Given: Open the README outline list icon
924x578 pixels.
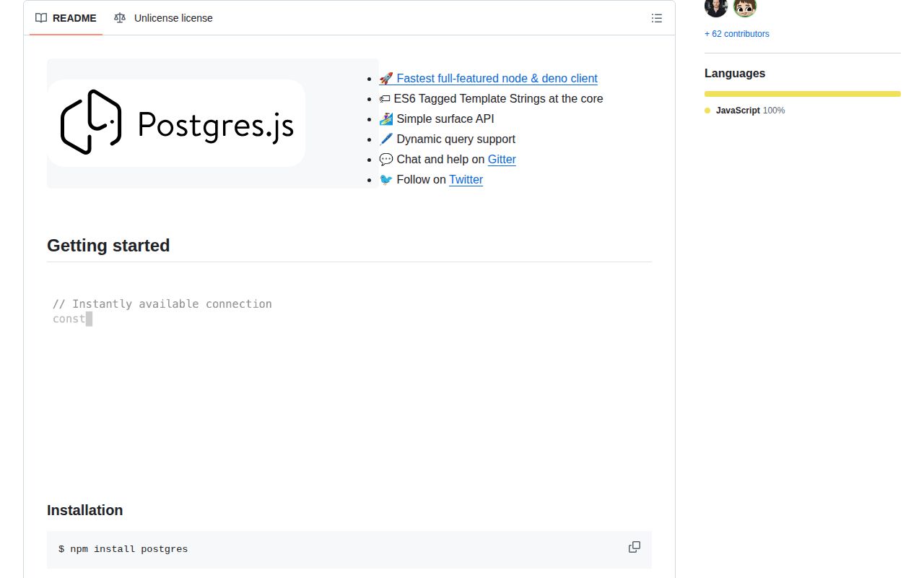Looking at the screenshot, I should click(657, 18).
